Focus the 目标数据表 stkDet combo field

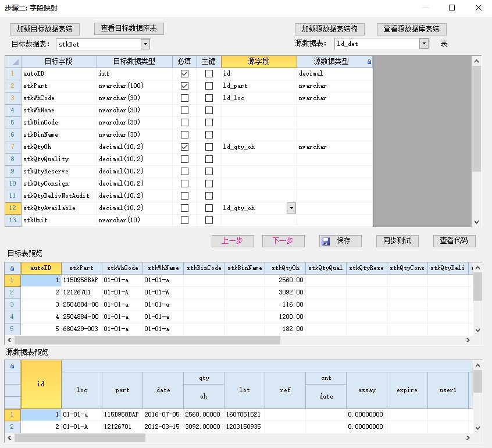[99, 44]
